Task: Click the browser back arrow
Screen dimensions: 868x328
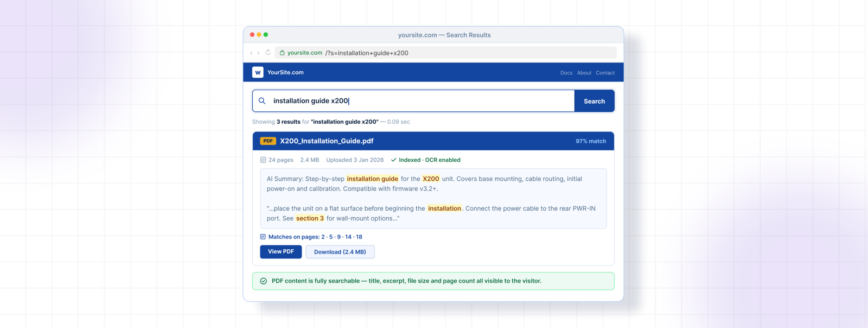Action: pos(251,53)
